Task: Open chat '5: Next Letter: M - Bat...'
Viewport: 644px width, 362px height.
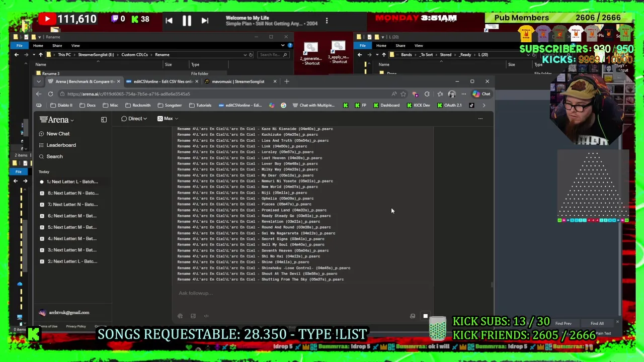Action: (x=69, y=227)
